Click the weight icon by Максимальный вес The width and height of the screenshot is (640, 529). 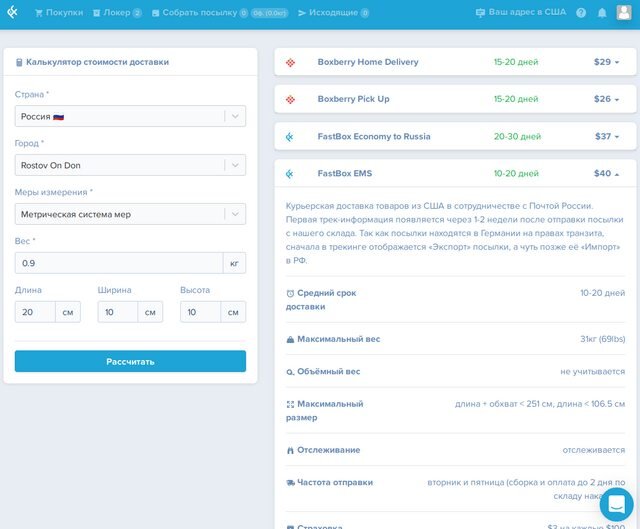tap(290, 339)
